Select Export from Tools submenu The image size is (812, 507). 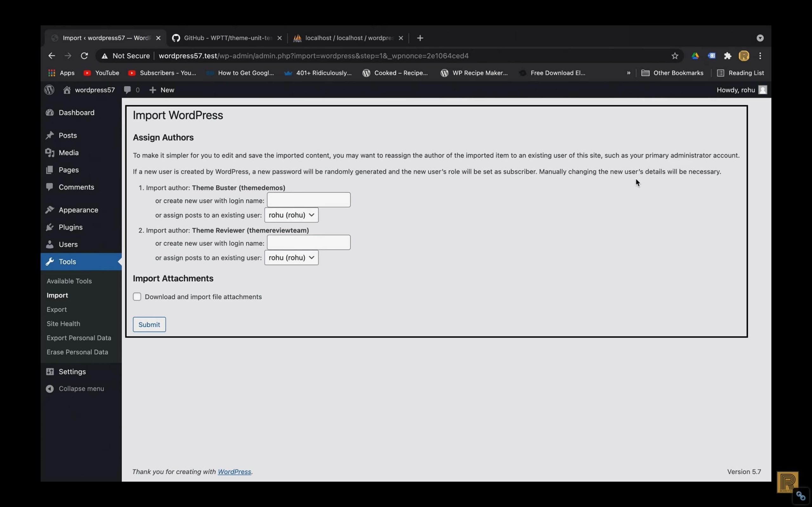click(57, 309)
